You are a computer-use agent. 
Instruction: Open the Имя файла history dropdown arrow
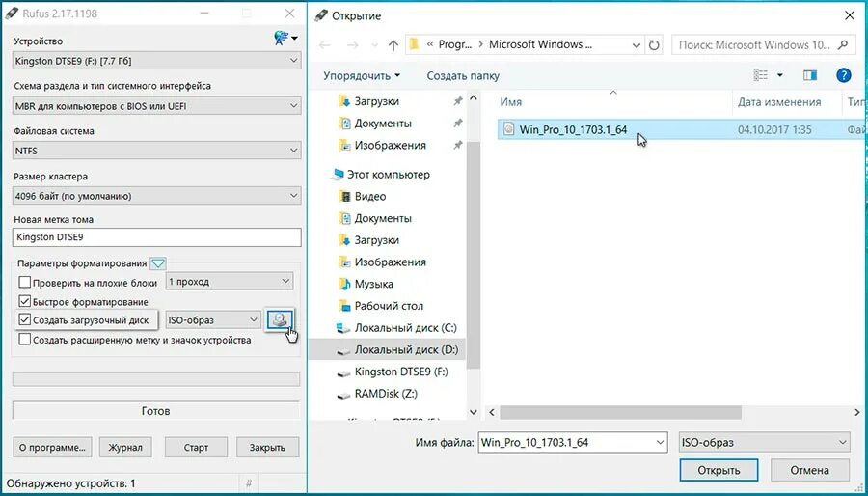click(x=660, y=442)
